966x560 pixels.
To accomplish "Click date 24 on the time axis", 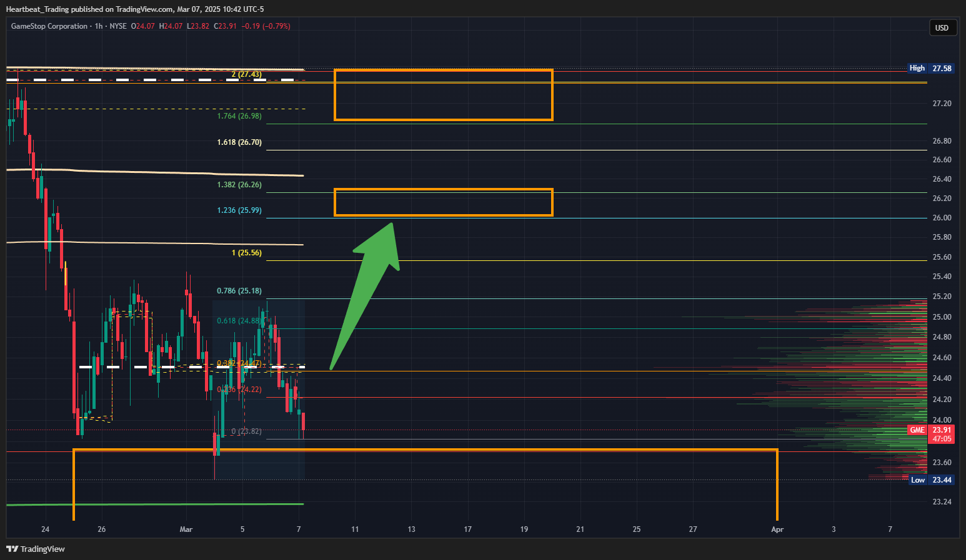I will click(x=46, y=529).
